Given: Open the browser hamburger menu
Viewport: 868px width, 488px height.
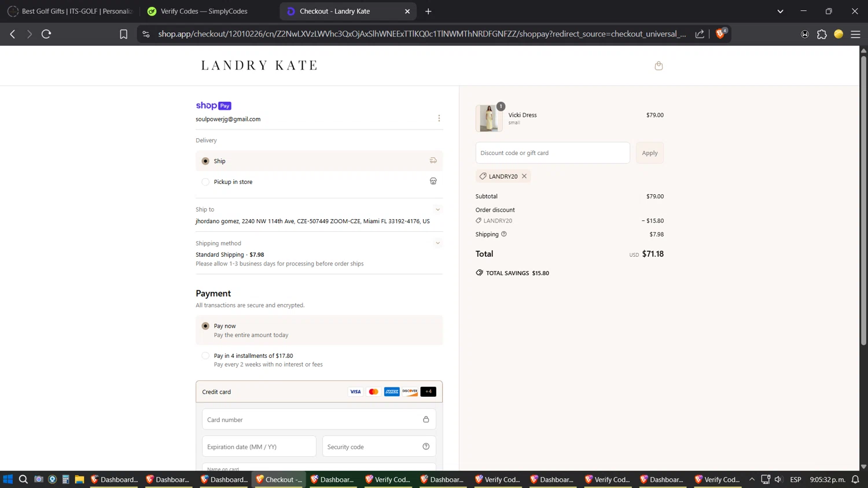Looking at the screenshot, I should coord(855,34).
